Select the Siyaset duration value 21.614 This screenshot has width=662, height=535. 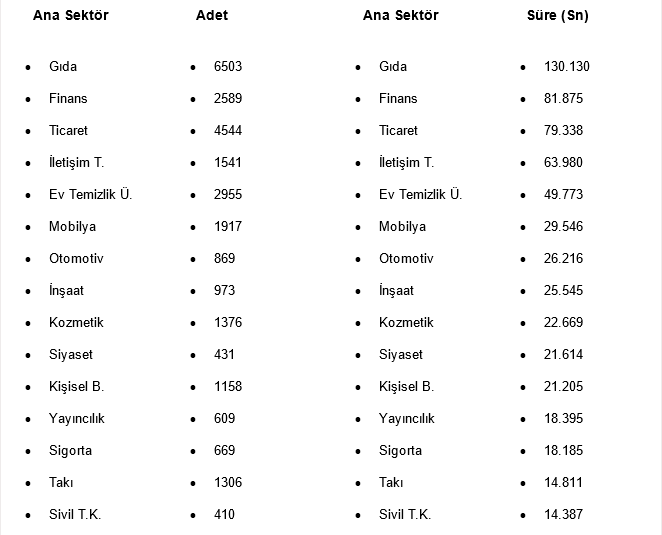563,355
